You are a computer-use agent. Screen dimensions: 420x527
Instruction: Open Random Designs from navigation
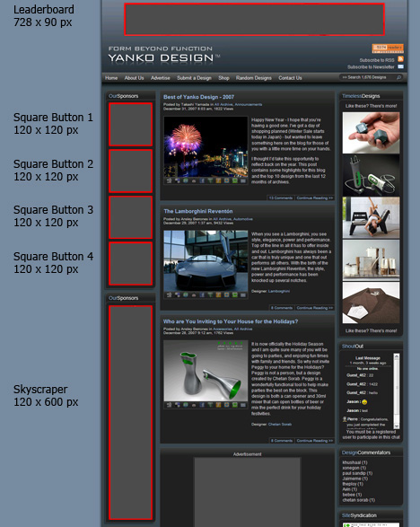pyautogui.click(x=254, y=78)
